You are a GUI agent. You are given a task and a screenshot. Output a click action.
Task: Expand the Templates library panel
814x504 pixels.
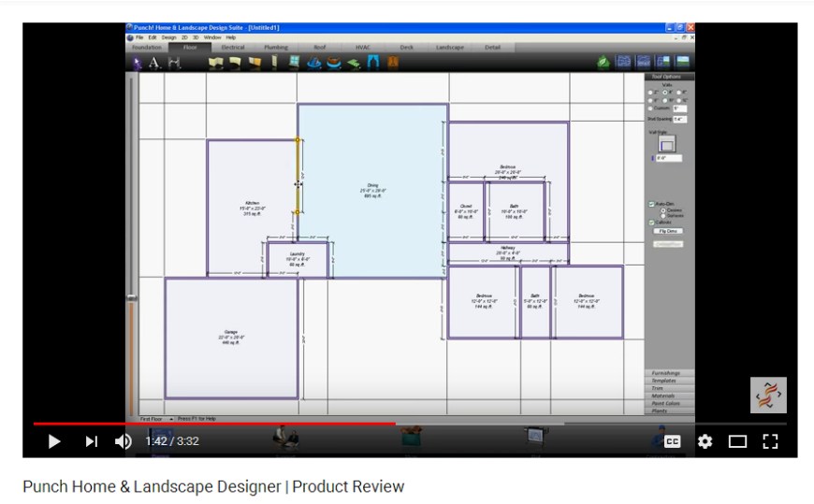click(669, 381)
